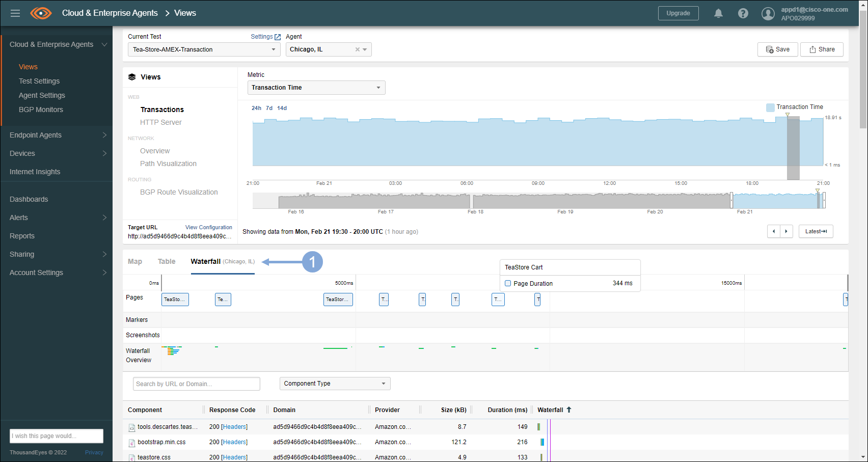Click the ThousandEyes eye logo

pos(41,13)
